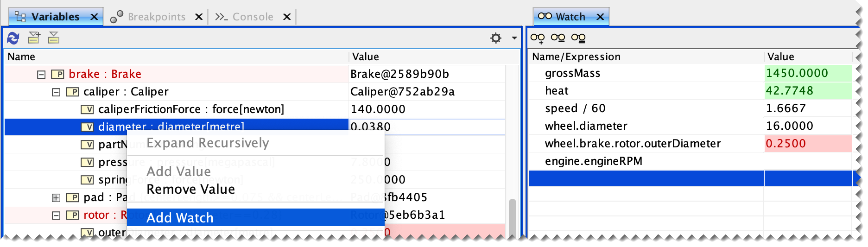Click the refresh variables icon

click(x=13, y=38)
